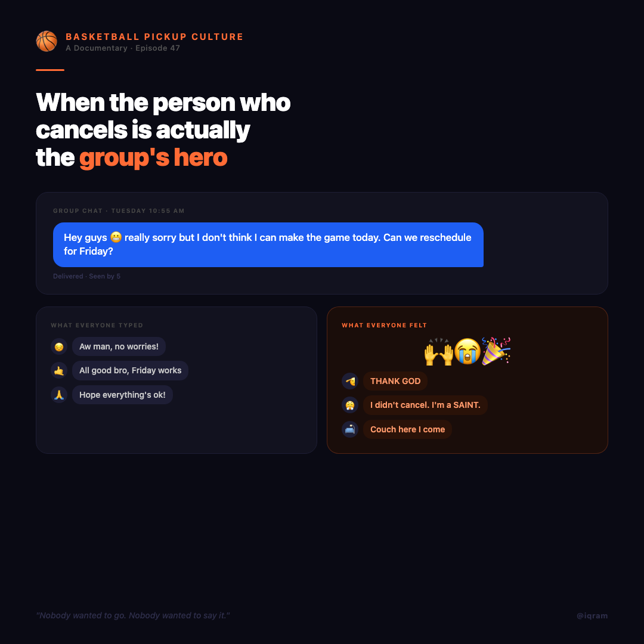The width and height of the screenshot is (644, 644).
Task: Click the 'Delivered · Seen by 5' status
Action: 86,277
